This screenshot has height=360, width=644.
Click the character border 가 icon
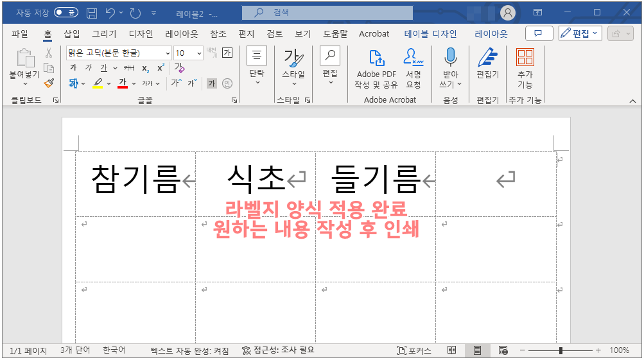pyautogui.click(x=227, y=53)
